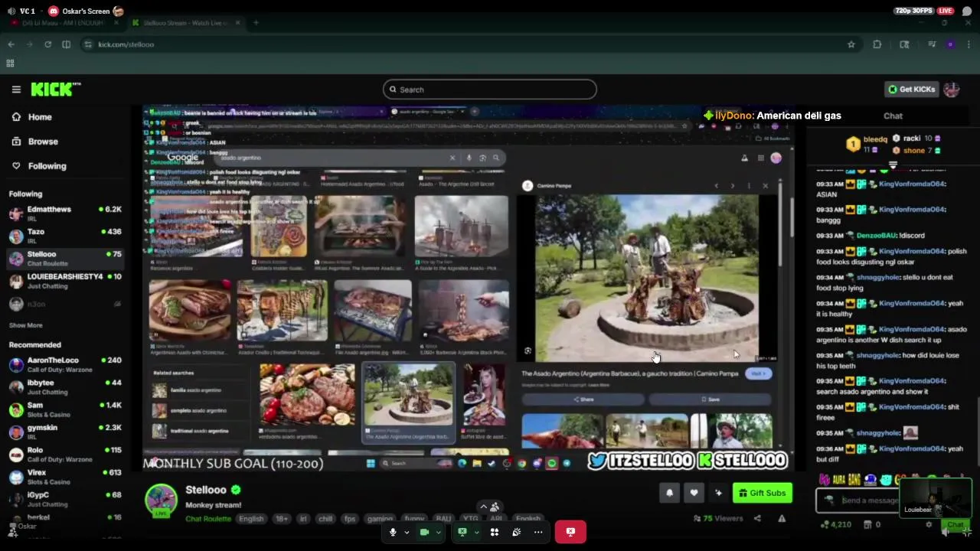Share the stream via share icon
980x551 pixels.
(x=757, y=519)
